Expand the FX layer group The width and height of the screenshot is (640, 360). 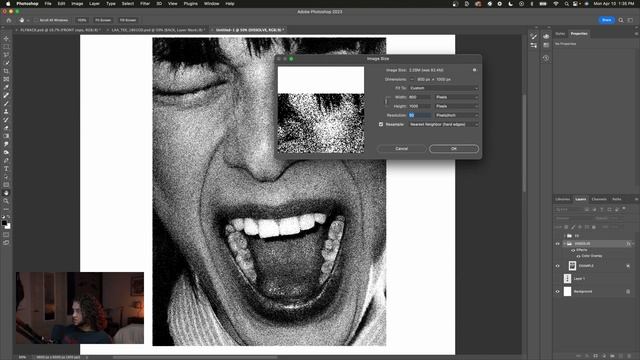coord(564,236)
